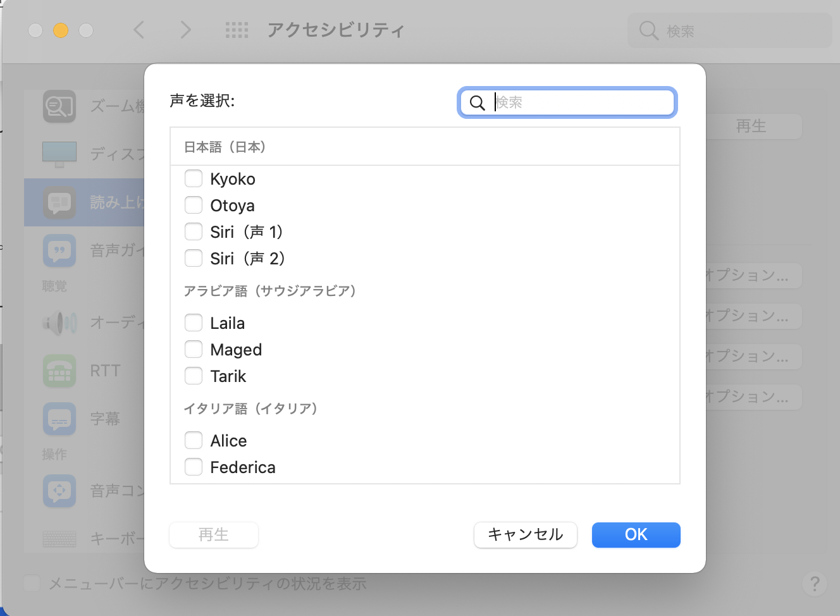Enable the Alice Italian voice checkbox
The width and height of the screenshot is (840, 616).
[x=194, y=441]
